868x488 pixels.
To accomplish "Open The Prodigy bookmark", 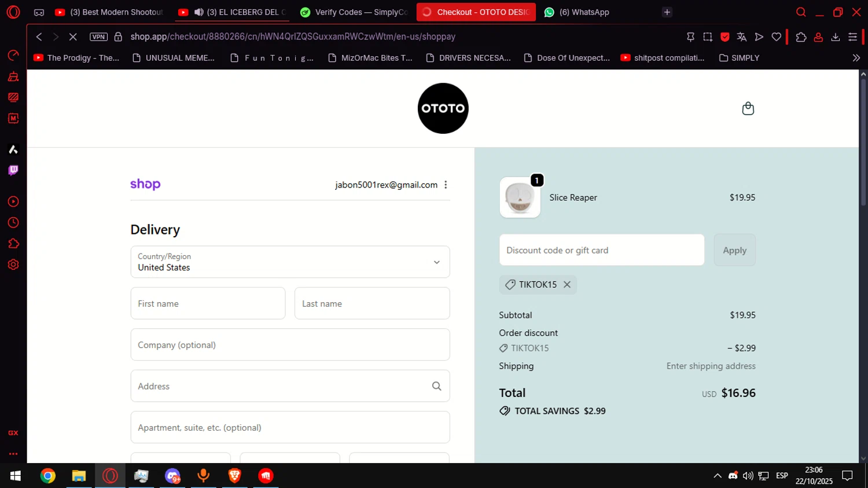I will [77, 58].
